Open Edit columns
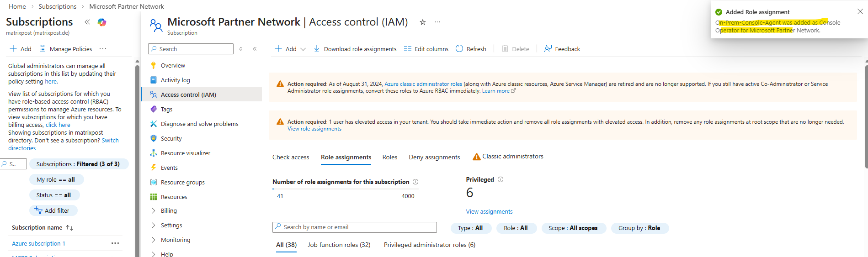Screen dimensions: 868x257 pyautogui.click(x=426, y=49)
